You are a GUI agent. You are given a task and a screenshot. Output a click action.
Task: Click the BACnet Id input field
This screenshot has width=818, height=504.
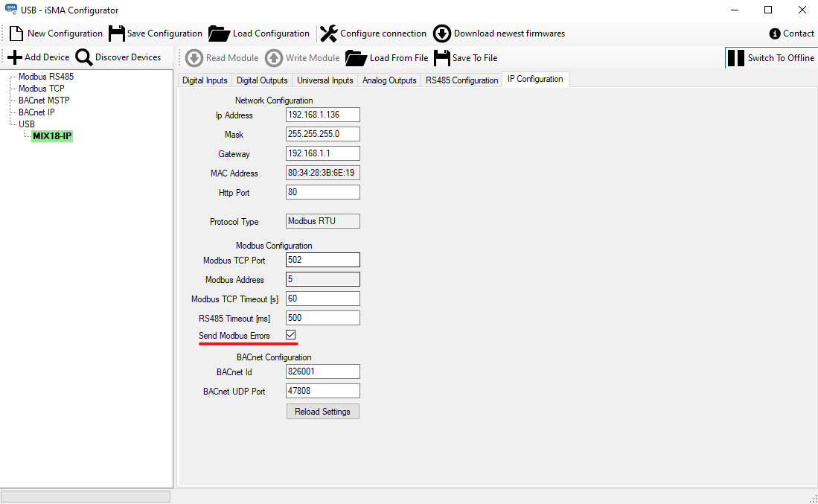[x=322, y=371]
